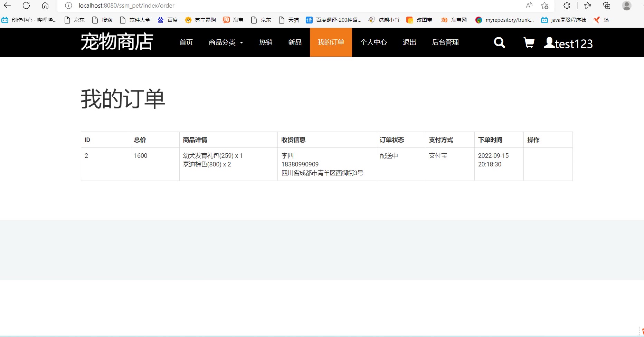644x337 pixels.
Task: Click the search magnifier icon in navbar
Action: (500, 42)
